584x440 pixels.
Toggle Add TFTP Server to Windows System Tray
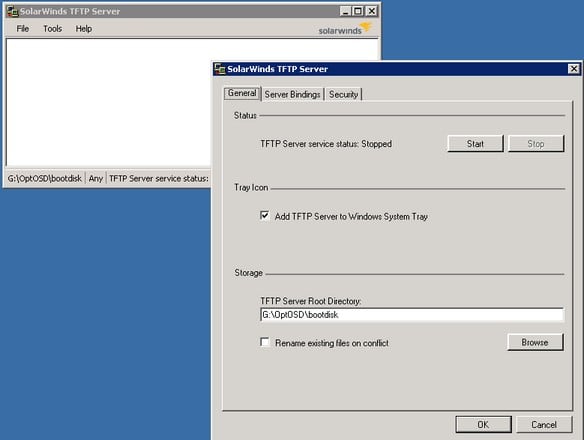[264, 216]
